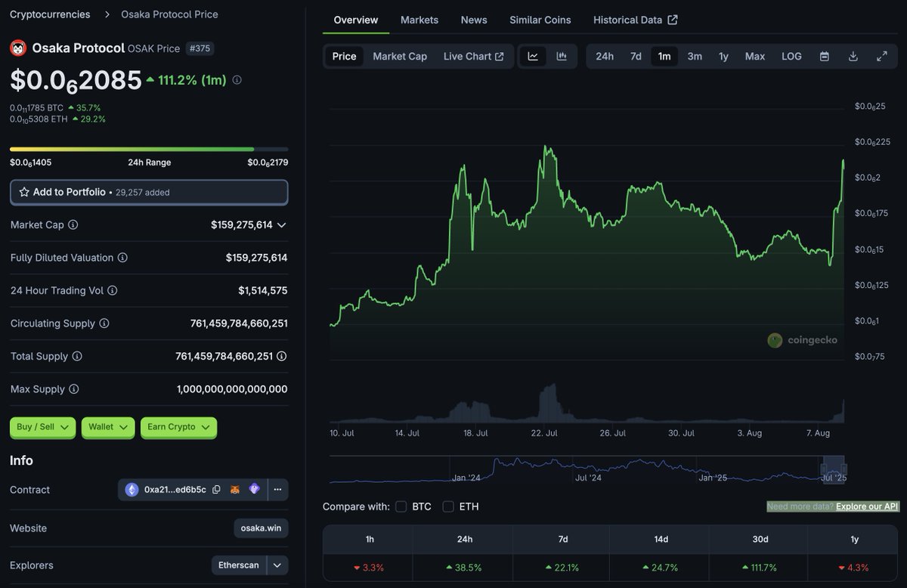The height and width of the screenshot is (588, 907).
Task: Visit the osaka.win website link
Action: [x=261, y=528]
